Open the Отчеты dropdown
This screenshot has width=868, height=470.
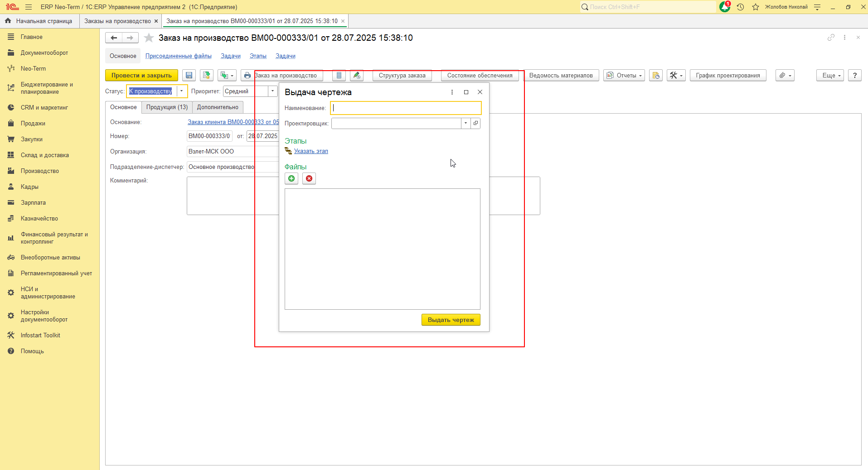click(625, 76)
